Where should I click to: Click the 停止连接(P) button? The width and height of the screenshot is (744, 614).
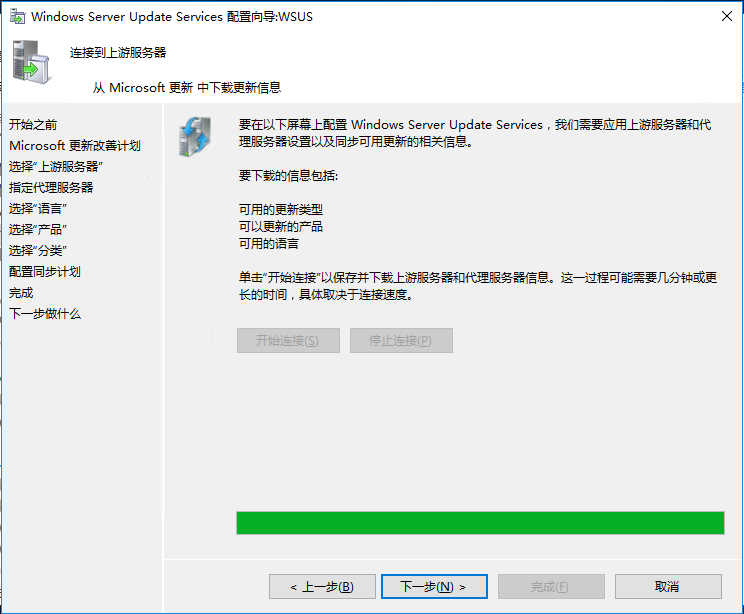[x=401, y=341]
